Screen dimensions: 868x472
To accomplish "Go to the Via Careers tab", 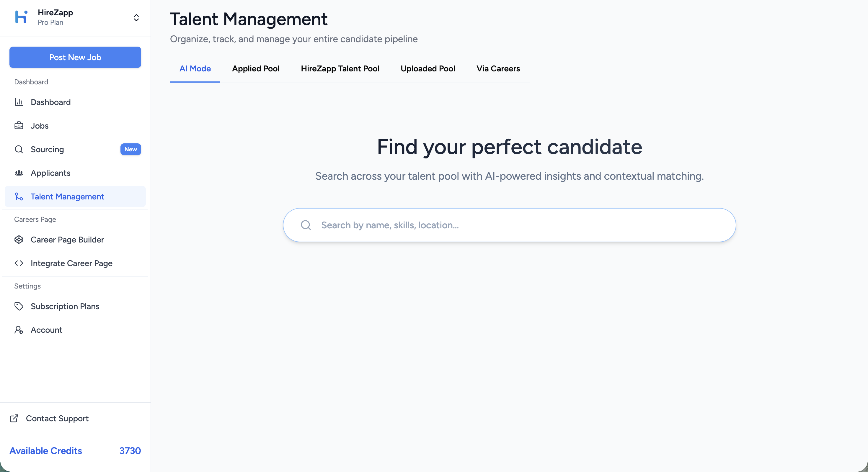I will (x=498, y=69).
